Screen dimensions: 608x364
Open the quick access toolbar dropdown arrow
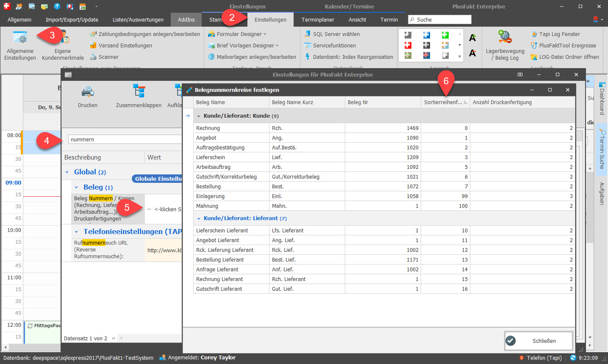point(97,6)
